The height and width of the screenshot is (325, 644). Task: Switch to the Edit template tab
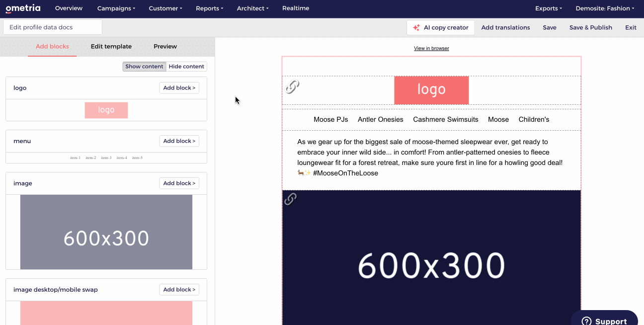click(111, 46)
